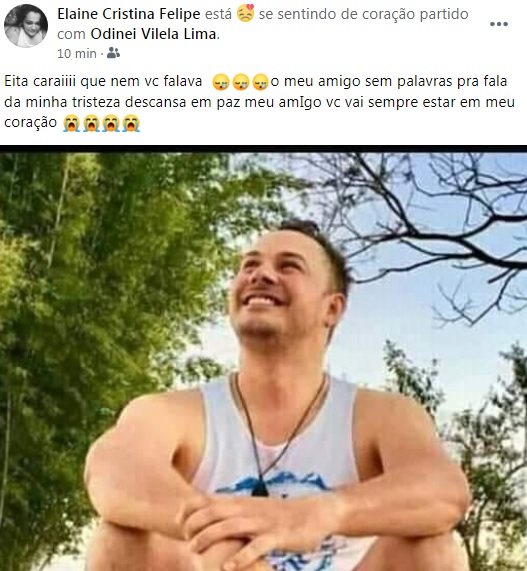This screenshot has height=571, width=527.
Task: Click the second loudly crying emoji after 'coração'
Action: 91,123
